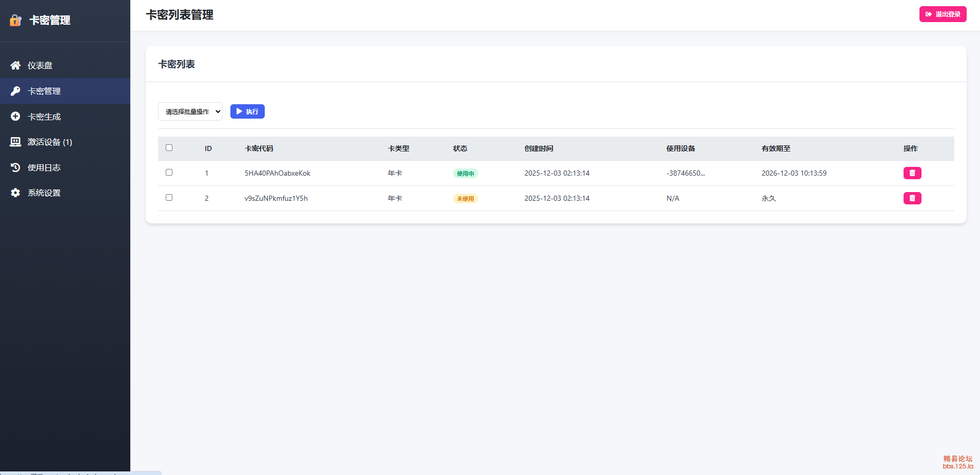Click the 退出登录 logout button
The height and width of the screenshot is (475, 980).
943,14
